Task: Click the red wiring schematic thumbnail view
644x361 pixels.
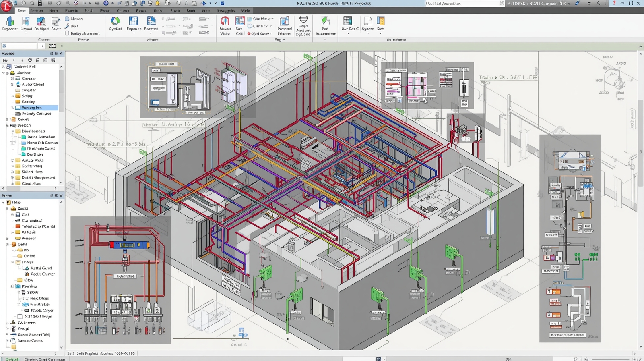Action: [x=121, y=280]
